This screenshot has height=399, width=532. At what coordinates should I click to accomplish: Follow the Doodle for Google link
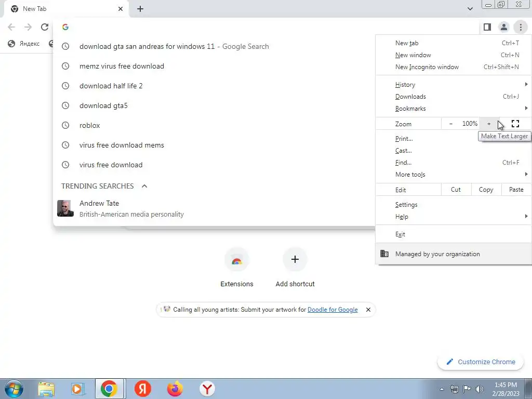click(332, 310)
